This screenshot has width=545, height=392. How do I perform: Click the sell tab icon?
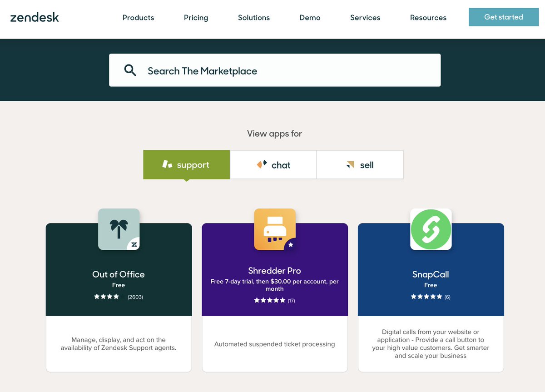(350, 164)
